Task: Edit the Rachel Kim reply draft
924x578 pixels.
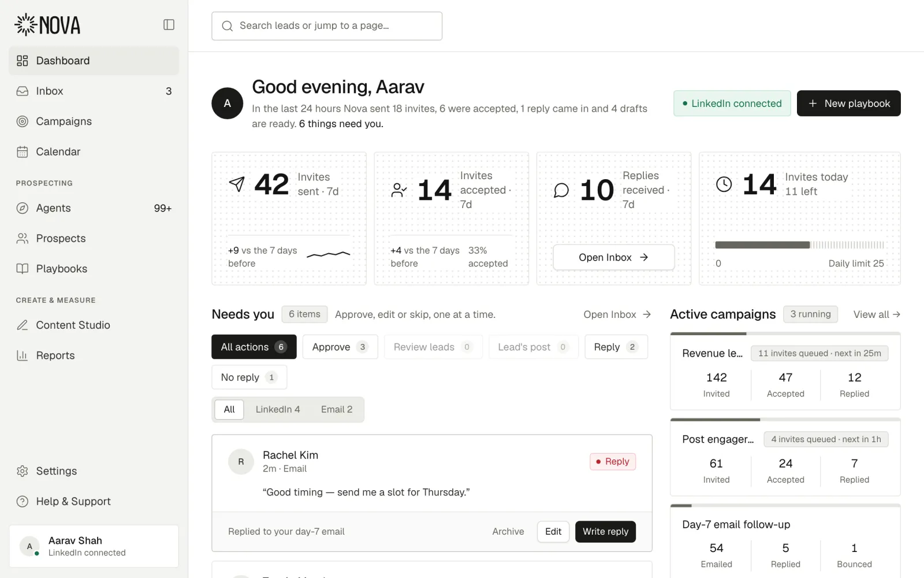Action: [553, 532]
